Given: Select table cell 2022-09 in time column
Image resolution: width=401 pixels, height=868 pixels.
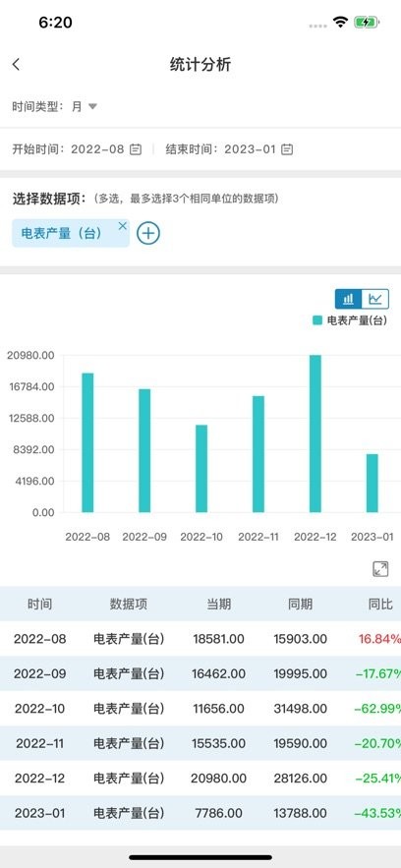Looking at the screenshot, I should (40, 673).
